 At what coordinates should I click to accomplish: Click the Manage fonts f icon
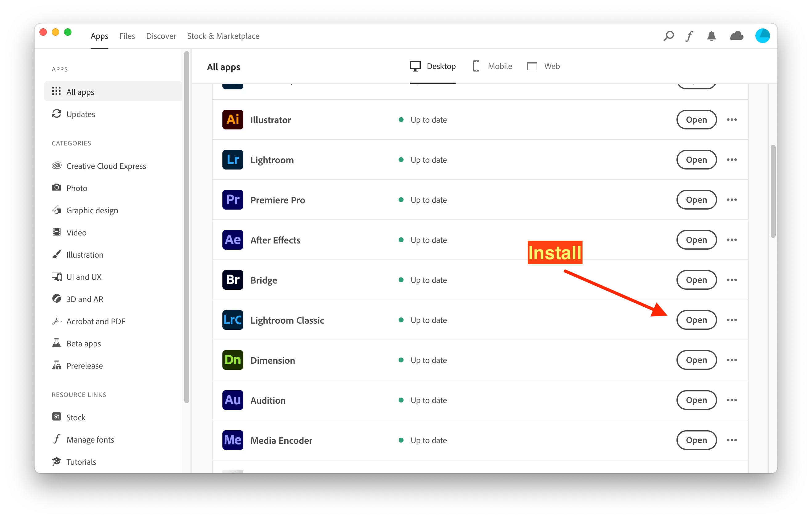(x=57, y=439)
